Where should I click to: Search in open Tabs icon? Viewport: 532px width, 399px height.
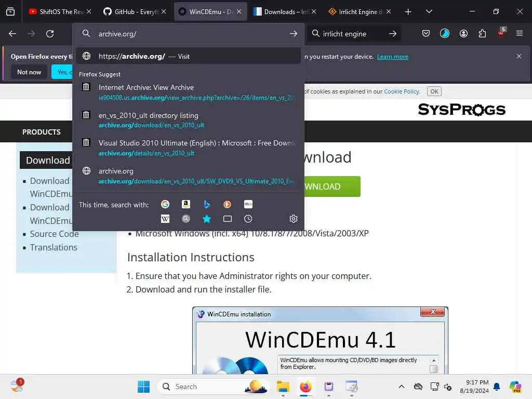[x=228, y=219]
